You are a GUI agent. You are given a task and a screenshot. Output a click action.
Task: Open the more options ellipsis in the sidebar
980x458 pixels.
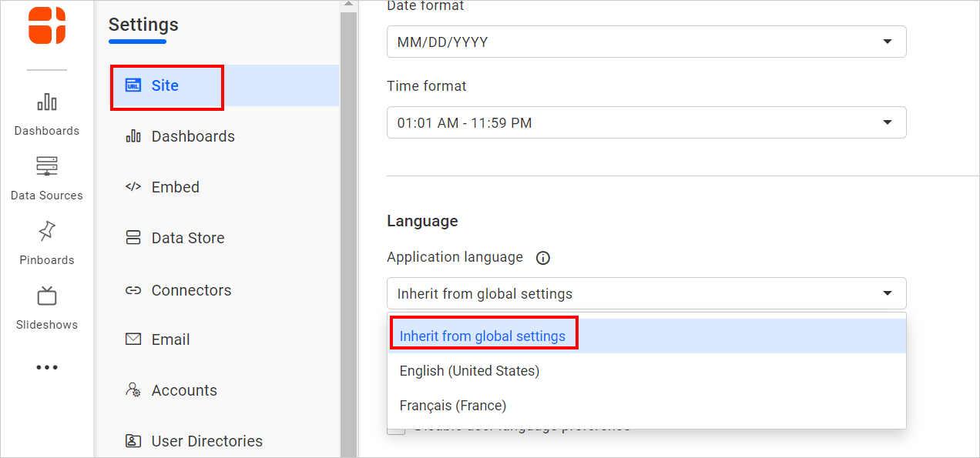tap(47, 367)
